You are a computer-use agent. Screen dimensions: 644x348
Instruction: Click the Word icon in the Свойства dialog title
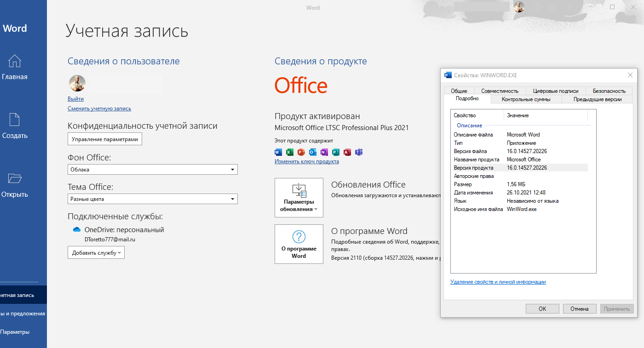448,75
